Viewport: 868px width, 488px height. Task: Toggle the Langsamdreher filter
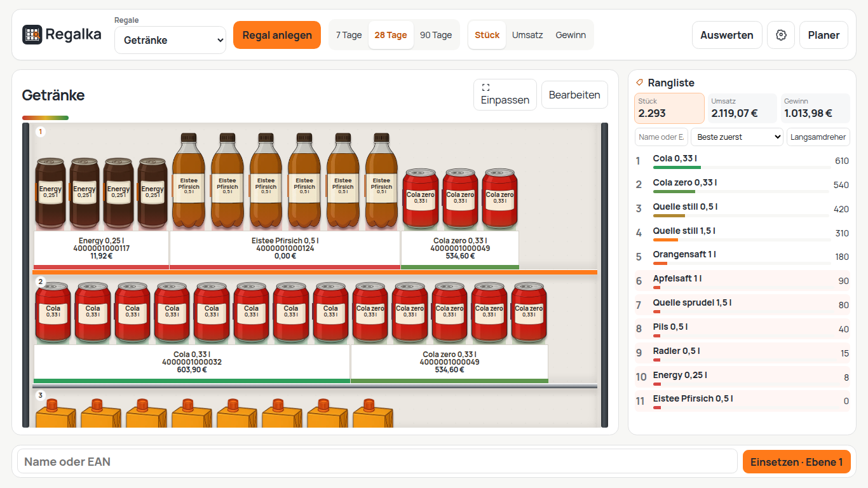point(818,137)
